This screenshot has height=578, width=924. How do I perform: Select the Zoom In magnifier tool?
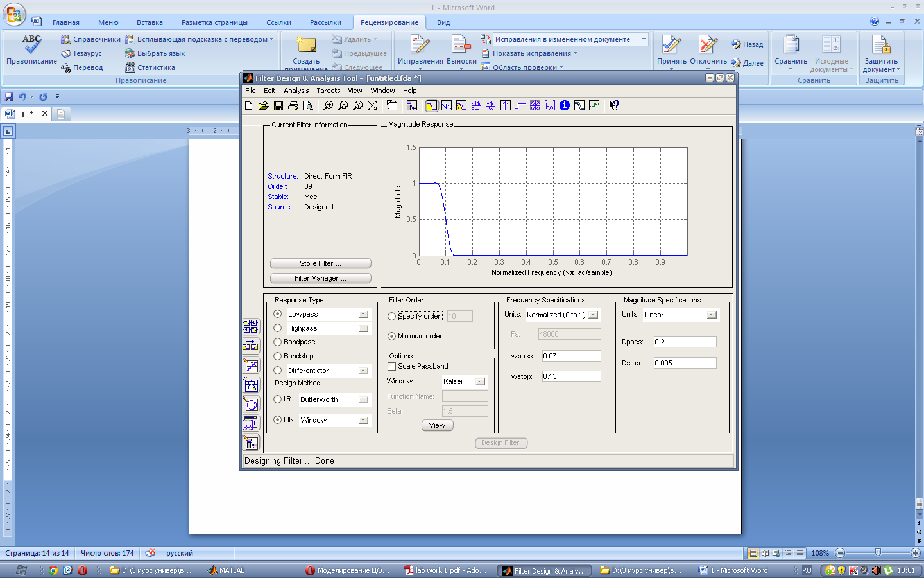tap(328, 106)
